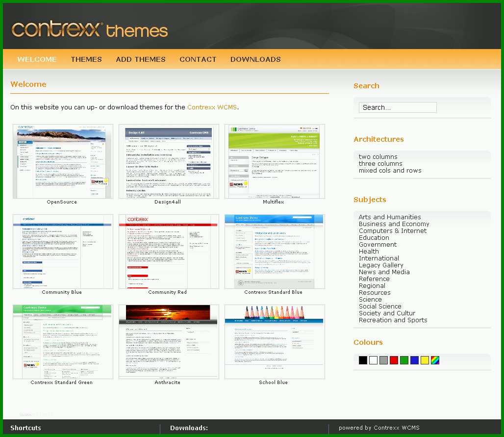Navigate to the Contact page

[x=198, y=59]
